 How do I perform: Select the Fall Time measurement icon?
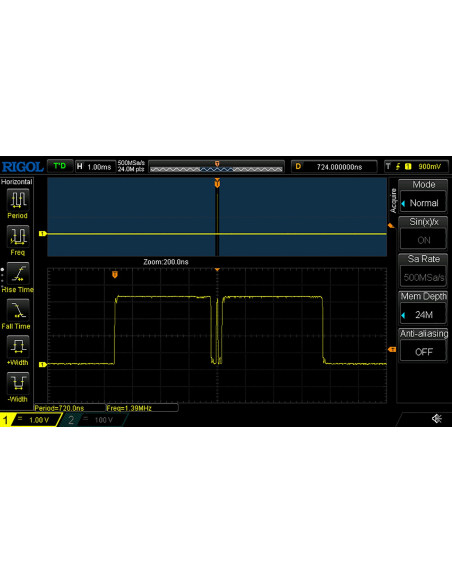click(x=17, y=310)
